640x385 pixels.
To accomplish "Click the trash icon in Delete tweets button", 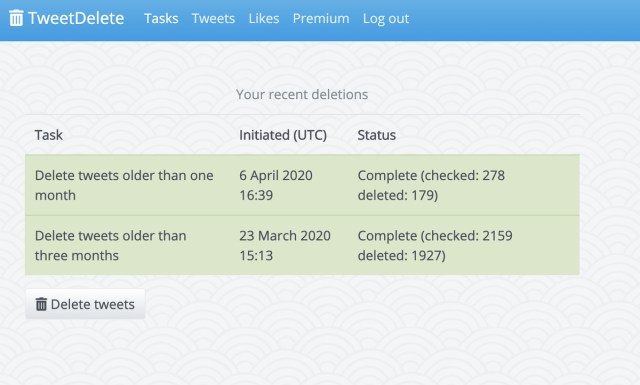I will [41, 304].
